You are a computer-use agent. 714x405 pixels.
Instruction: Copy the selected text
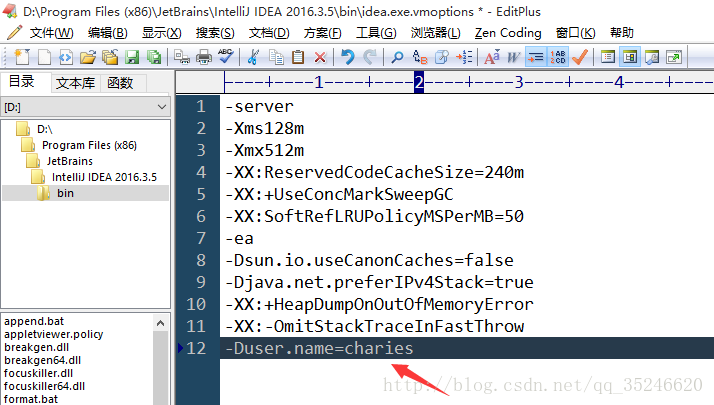click(276, 57)
